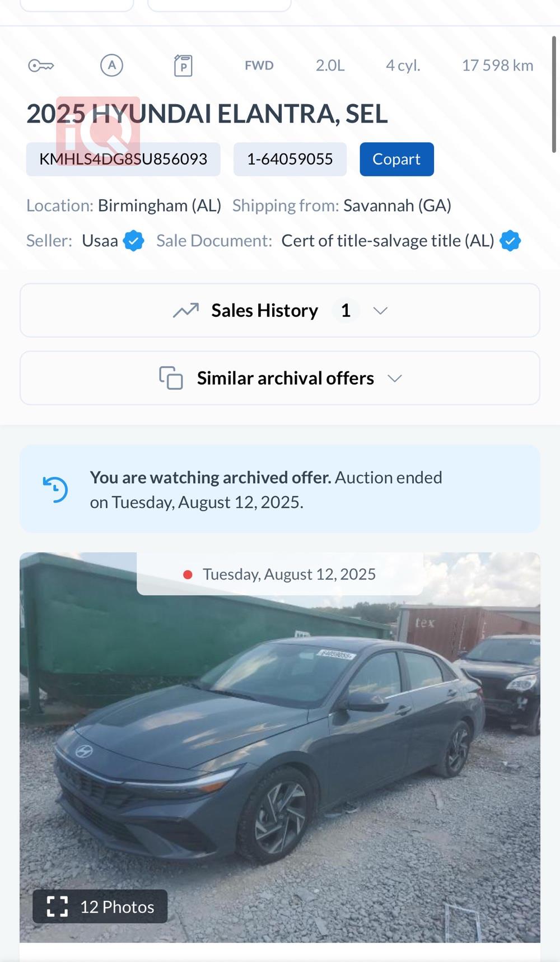Click the VIN KMHLS4DG8SU856093 tag

point(123,159)
